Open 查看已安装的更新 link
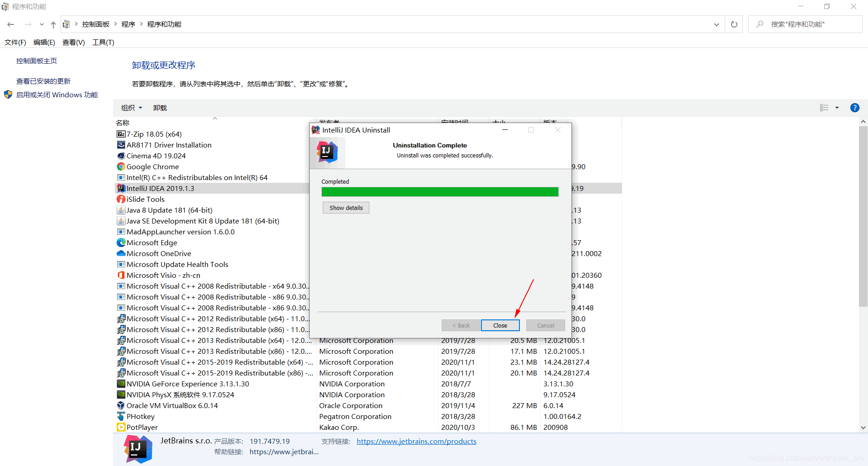Screen dimensions: 868x466 click(x=43, y=81)
